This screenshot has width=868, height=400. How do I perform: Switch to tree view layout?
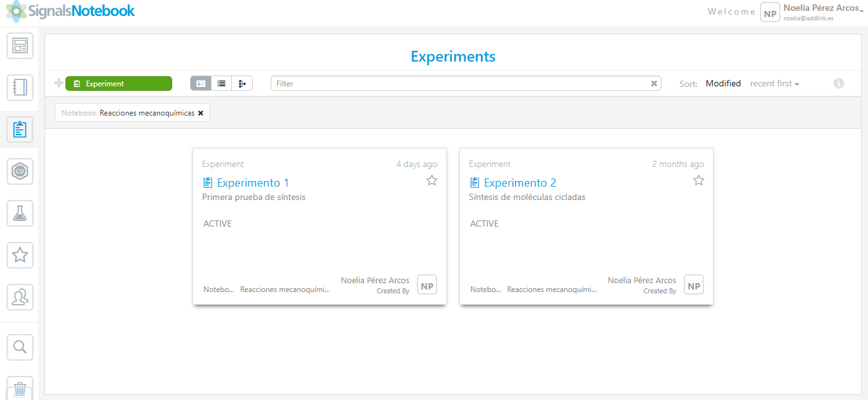(242, 84)
